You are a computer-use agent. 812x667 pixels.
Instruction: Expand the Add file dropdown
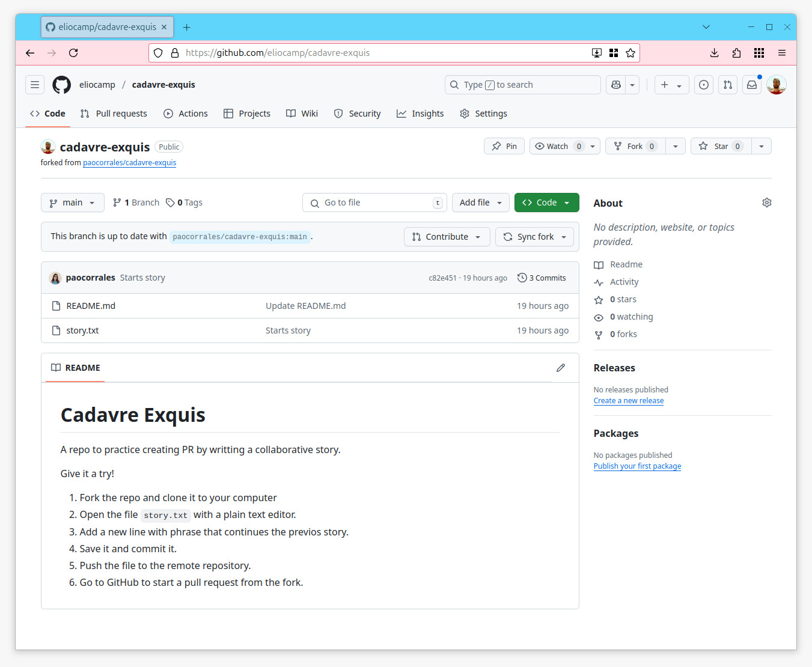481,203
